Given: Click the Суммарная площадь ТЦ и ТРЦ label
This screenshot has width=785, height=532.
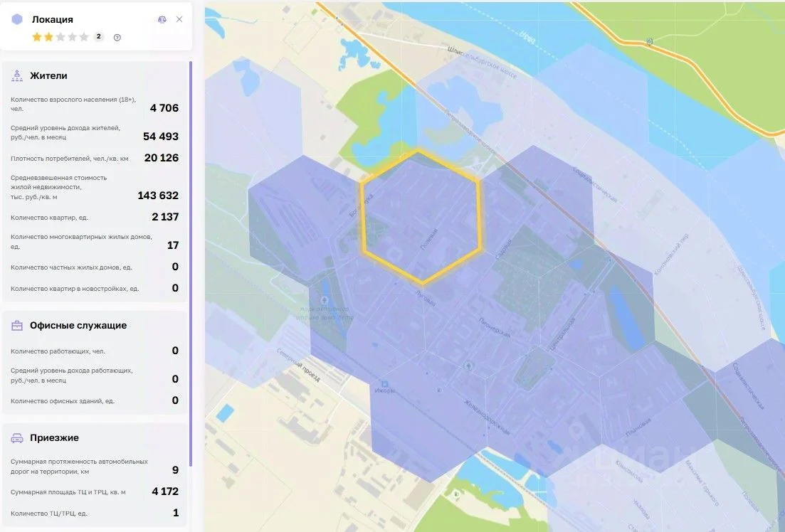Looking at the screenshot, I should point(68,492).
